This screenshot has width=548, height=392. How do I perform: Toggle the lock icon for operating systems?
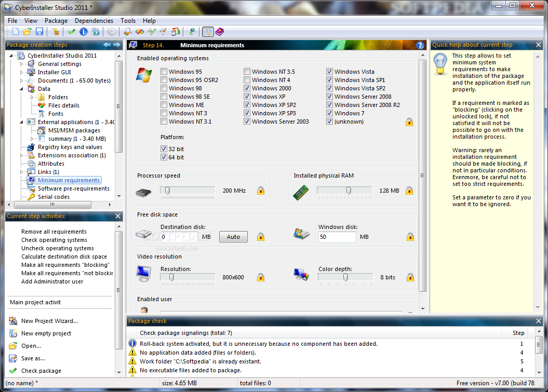click(409, 122)
